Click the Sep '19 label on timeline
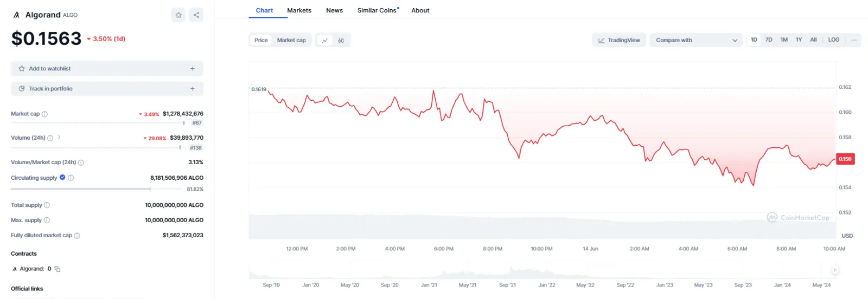Image resolution: width=868 pixels, height=299 pixels. pyautogui.click(x=271, y=285)
